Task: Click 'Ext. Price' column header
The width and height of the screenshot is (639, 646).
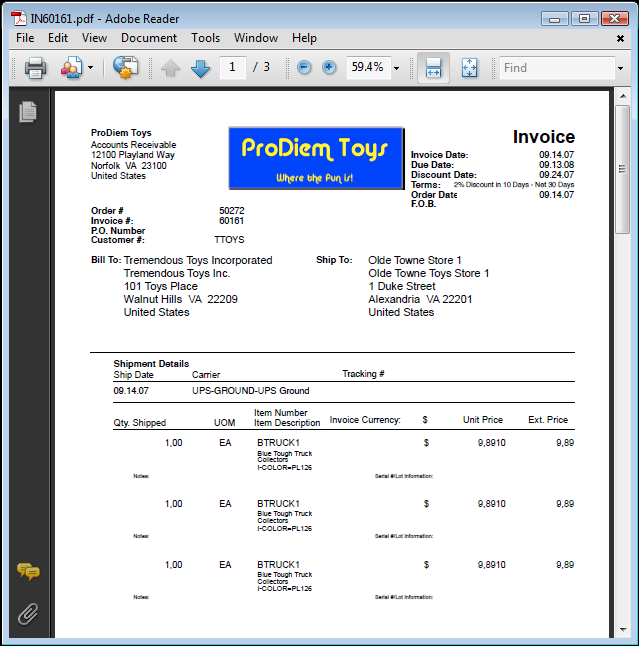Action: click(x=548, y=420)
